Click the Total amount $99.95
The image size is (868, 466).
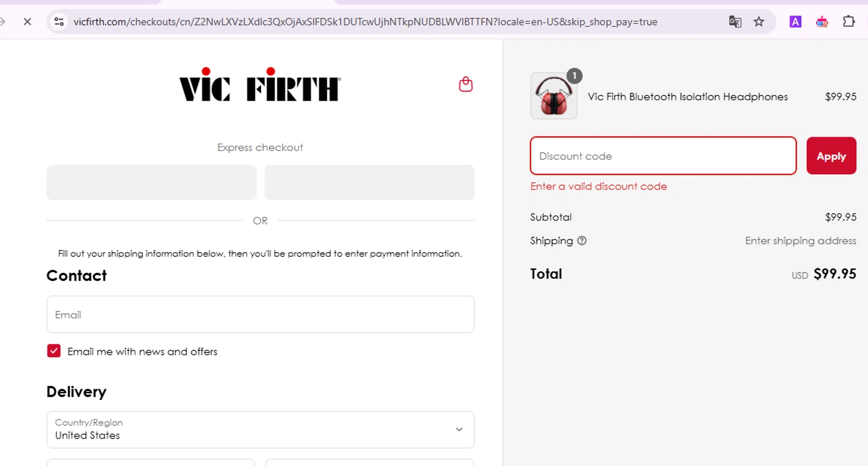coord(835,274)
